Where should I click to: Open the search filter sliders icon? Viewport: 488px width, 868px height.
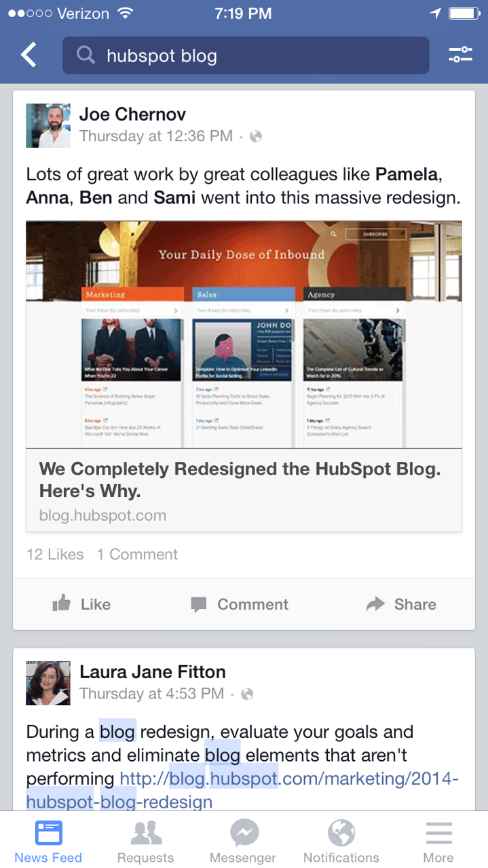pos(461,55)
